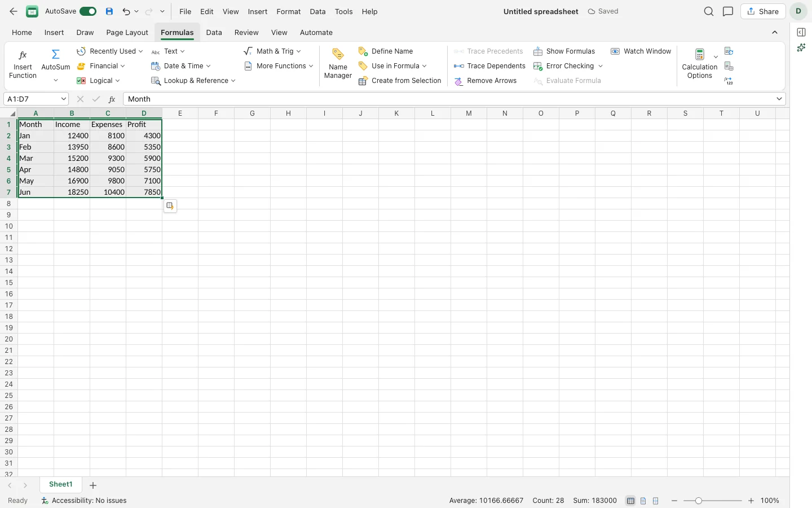812x508 pixels.
Task: Click Accessibility: No issues status
Action: click(x=84, y=501)
